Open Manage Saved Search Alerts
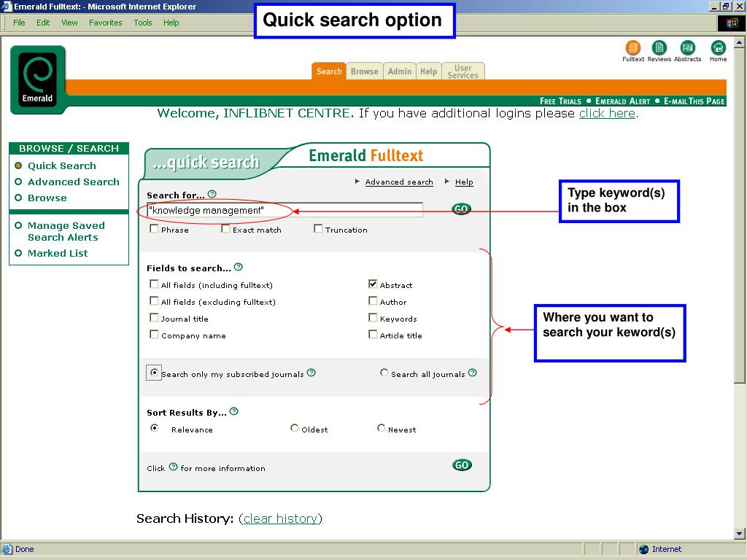 pyautogui.click(x=66, y=231)
